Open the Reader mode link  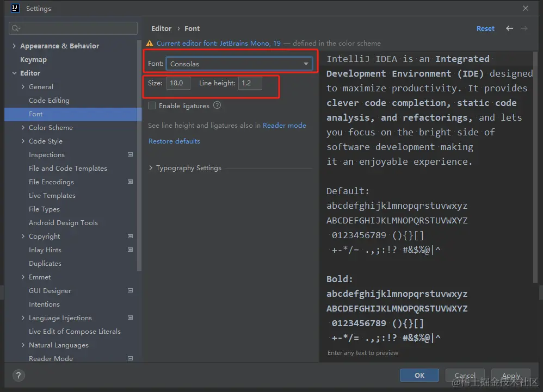click(285, 125)
